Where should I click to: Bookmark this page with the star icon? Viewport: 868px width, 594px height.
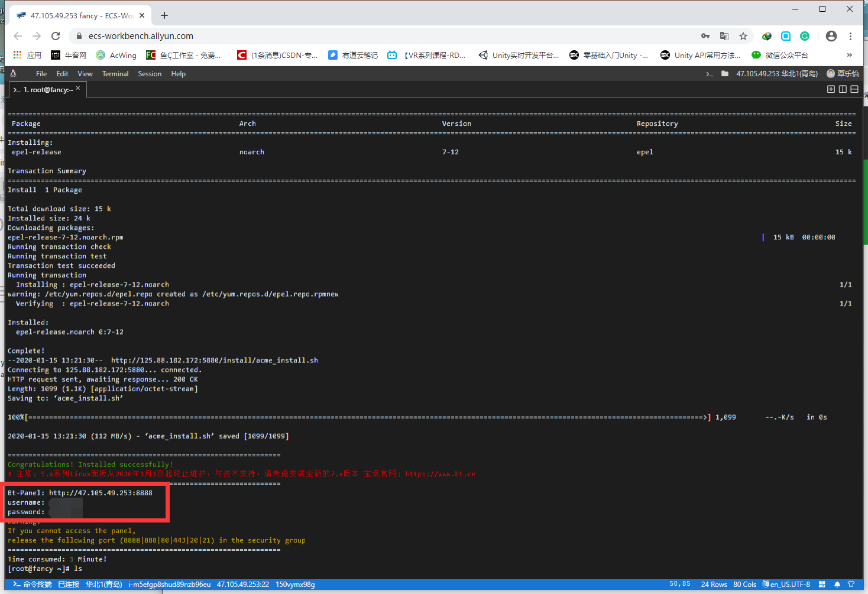tap(743, 36)
